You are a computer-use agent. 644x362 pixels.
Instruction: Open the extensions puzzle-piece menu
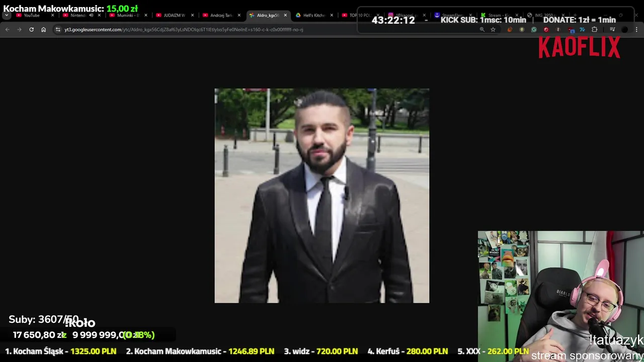[594, 30]
